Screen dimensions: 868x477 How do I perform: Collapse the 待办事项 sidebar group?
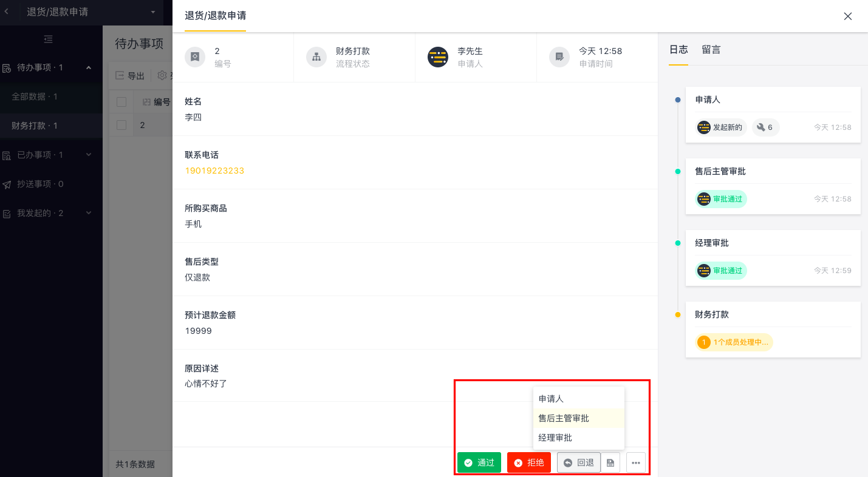coord(89,67)
